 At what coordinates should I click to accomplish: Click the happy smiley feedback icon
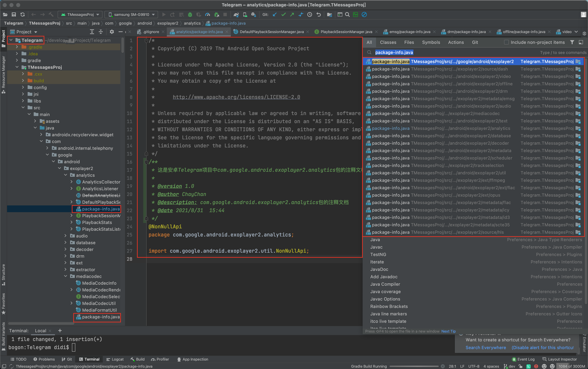pos(544,366)
